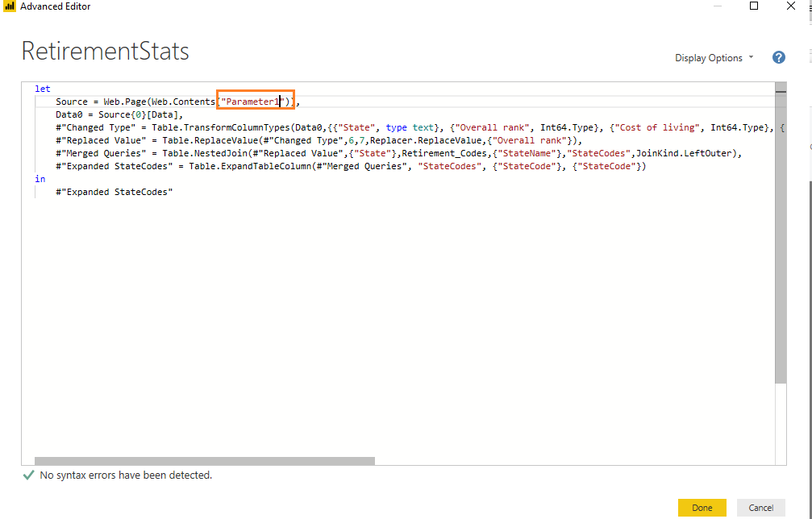Viewport: 812px width, 519px height.
Task: Open the Display Options dropdown
Action: tap(714, 58)
